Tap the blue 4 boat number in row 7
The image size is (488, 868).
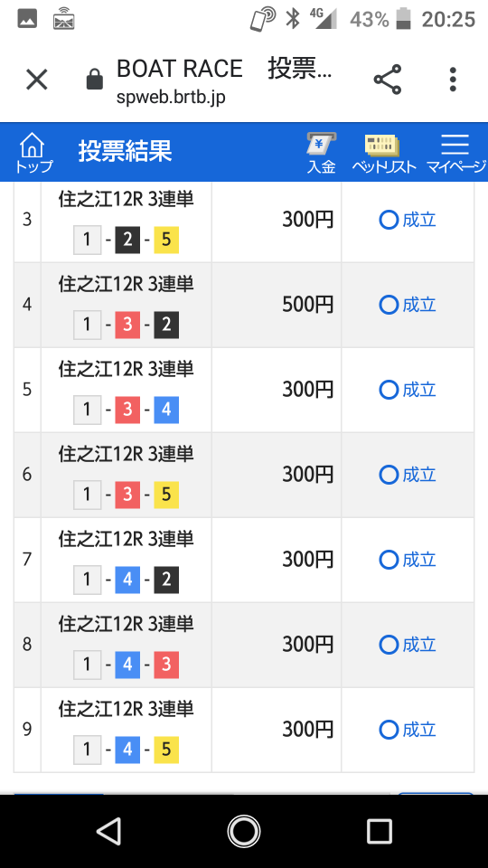127,579
